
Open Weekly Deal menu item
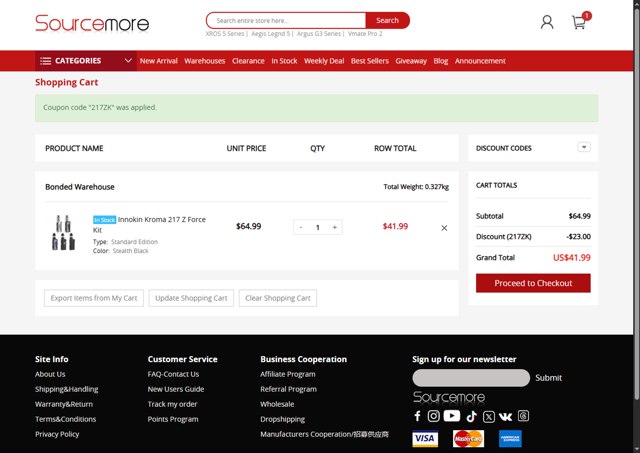click(324, 61)
